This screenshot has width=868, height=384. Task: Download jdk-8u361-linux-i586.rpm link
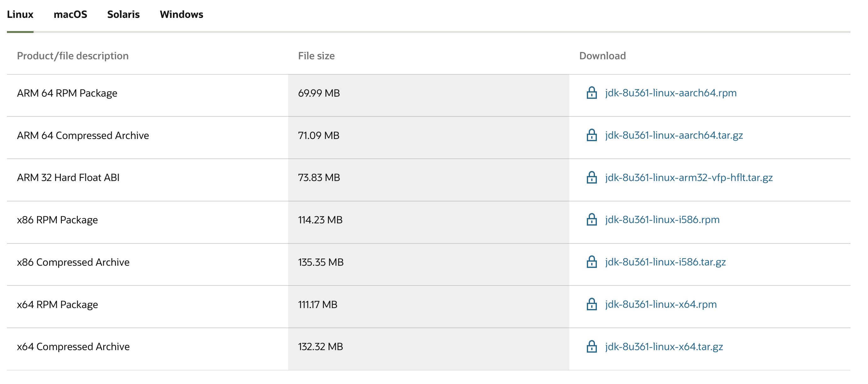coord(662,220)
